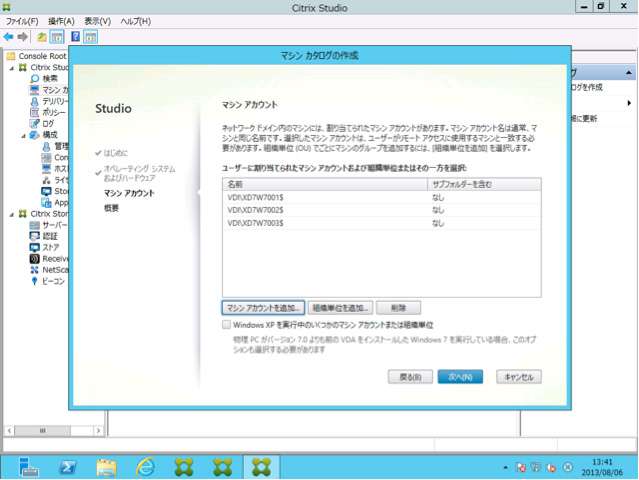The height and width of the screenshot is (480, 639).
Task: Select the デリバリー グループ node icon
Action: [35, 101]
